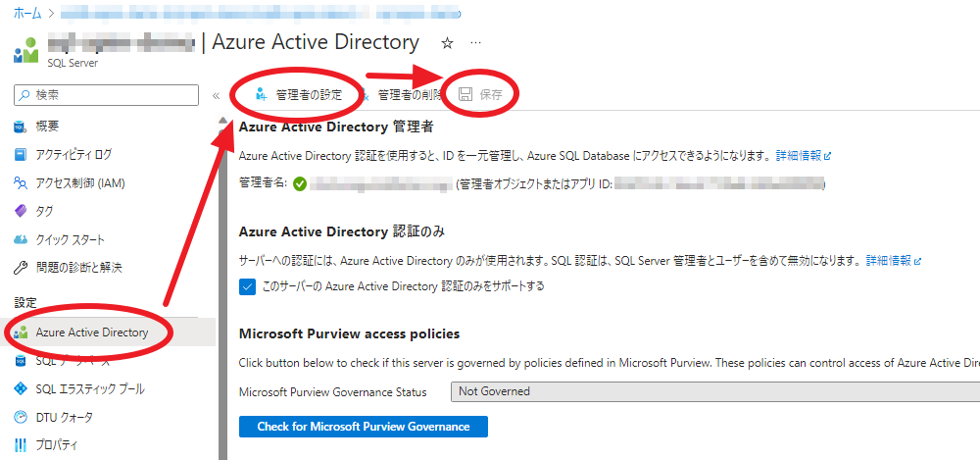Open 詳細情報 link for AAD admin
The height and width of the screenshot is (460, 980).
click(804, 155)
